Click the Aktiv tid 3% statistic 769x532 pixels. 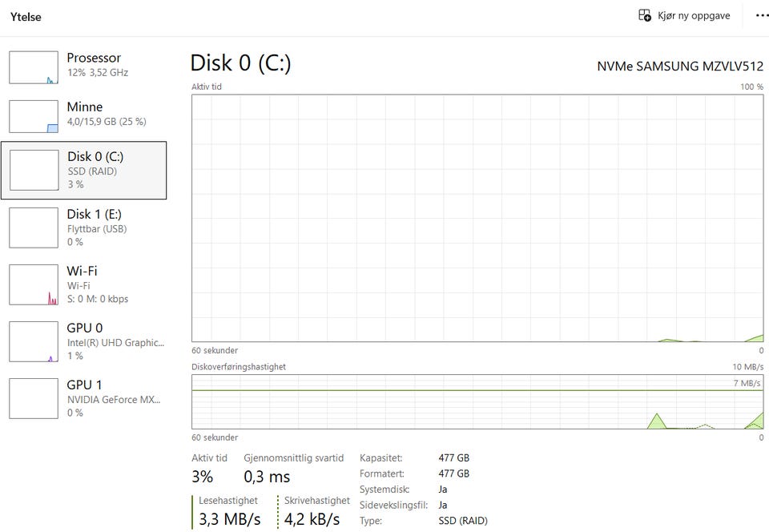point(203,477)
